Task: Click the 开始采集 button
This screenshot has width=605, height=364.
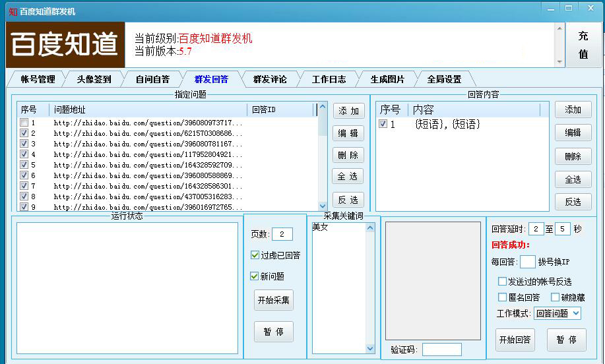Action: pyautogui.click(x=274, y=300)
